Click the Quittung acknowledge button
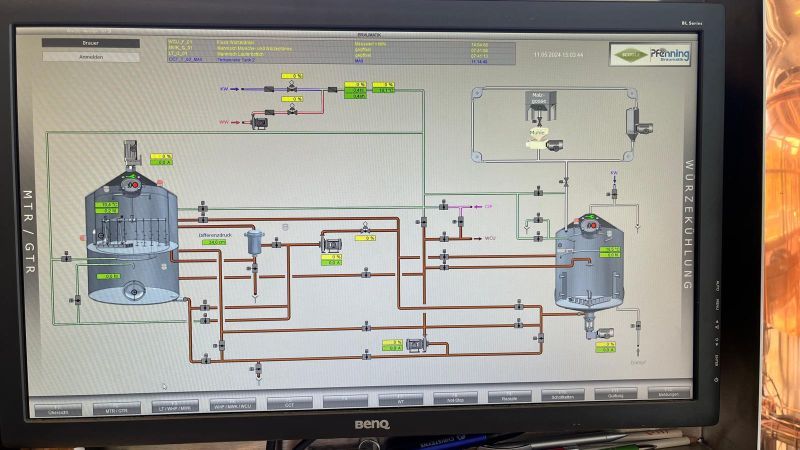Image resolution: width=800 pixels, height=450 pixels. tap(615, 394)
